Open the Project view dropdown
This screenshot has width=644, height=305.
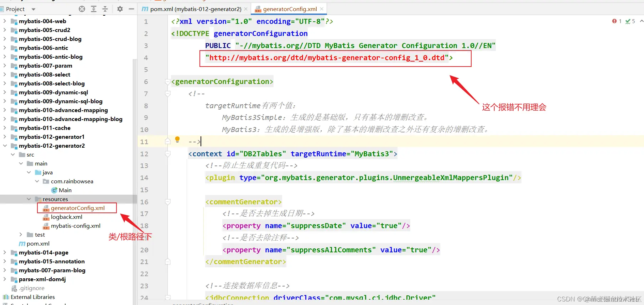(33, 9)
